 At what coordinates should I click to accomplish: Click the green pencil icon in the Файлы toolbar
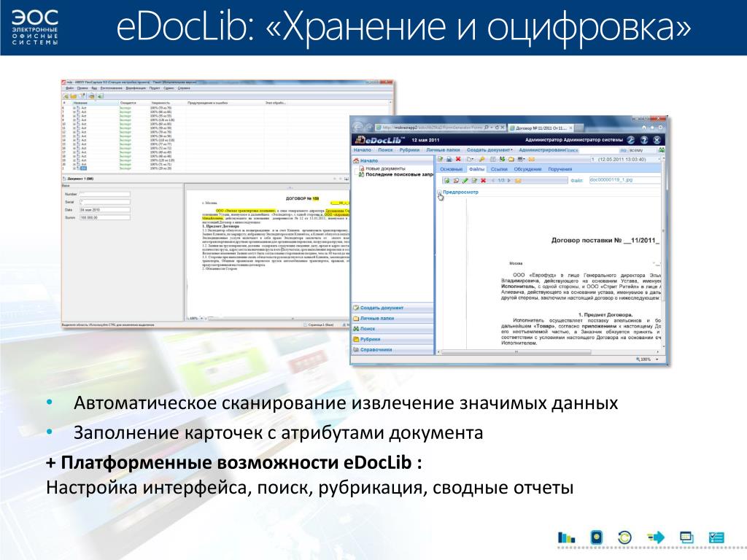(x=465, y=180)
